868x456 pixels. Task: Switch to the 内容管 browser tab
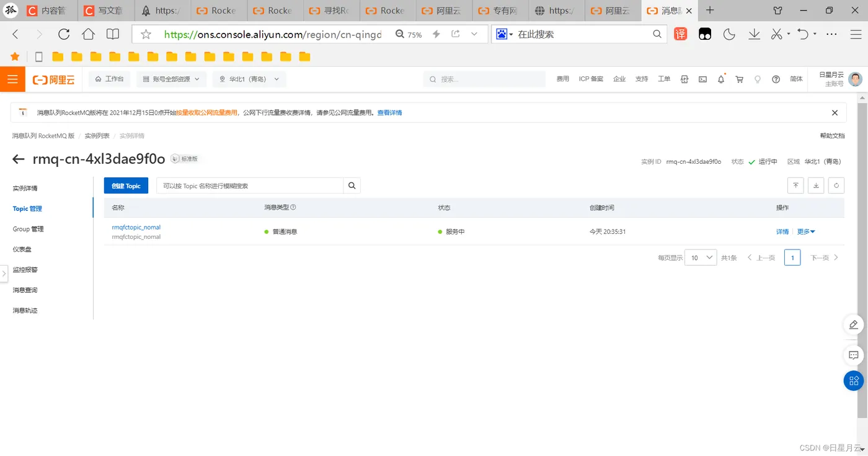point(50,11)
